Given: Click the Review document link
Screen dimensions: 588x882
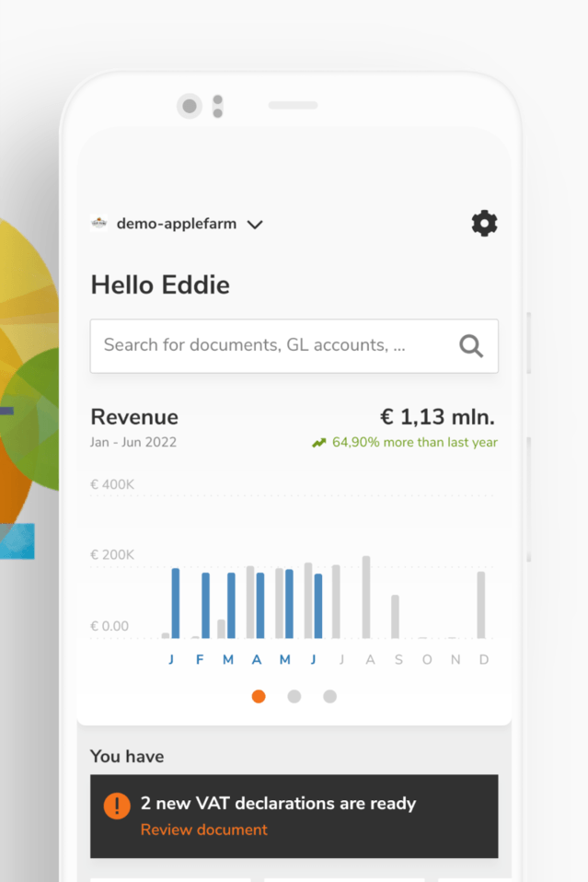Looking at the screenshot, I should point(203,830).
